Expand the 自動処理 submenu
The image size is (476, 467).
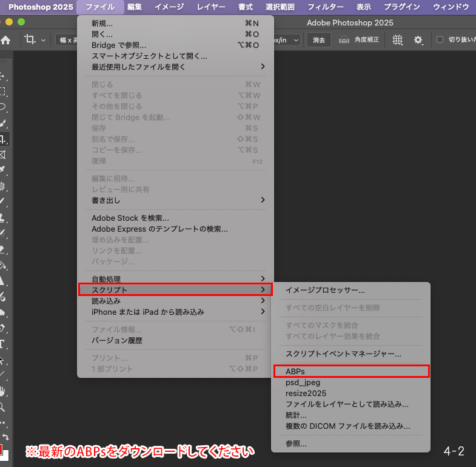pos(176,279)
